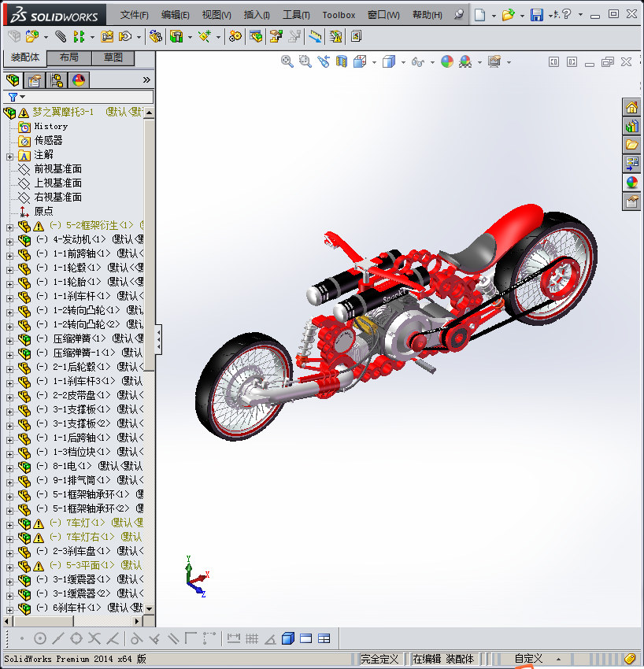Click the Bill of Materials icon
Image resolution: width=644 pixels, height=669 pixels.
click(x=256, y=37)
